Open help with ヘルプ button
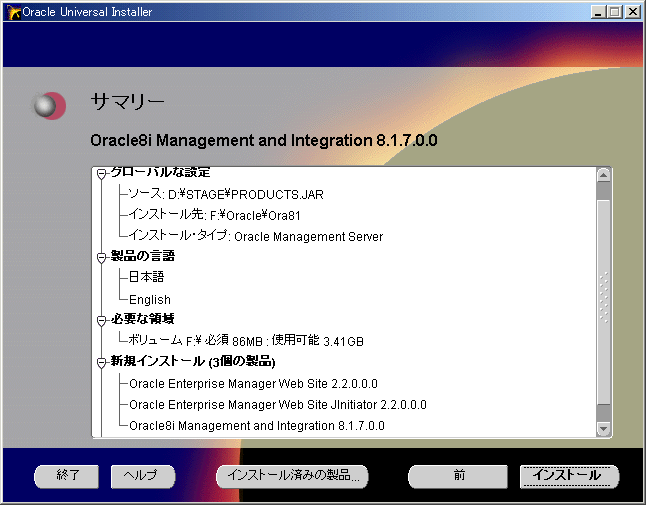The image size is (646, 505). pos(143,477)
